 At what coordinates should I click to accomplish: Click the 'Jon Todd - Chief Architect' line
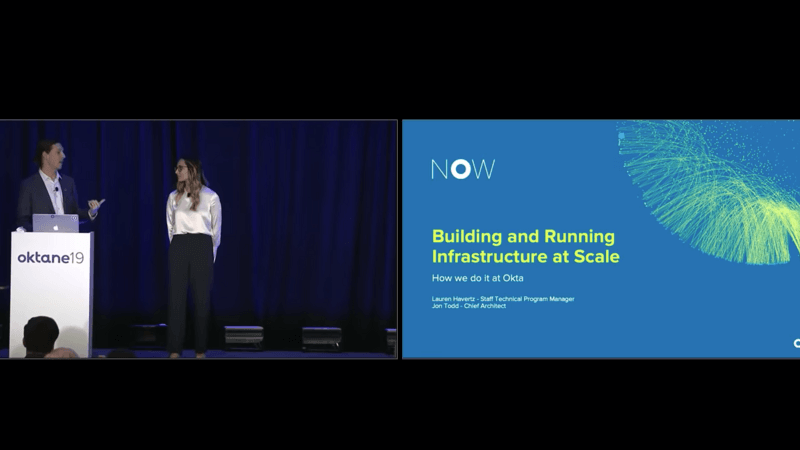coord(469,306)
